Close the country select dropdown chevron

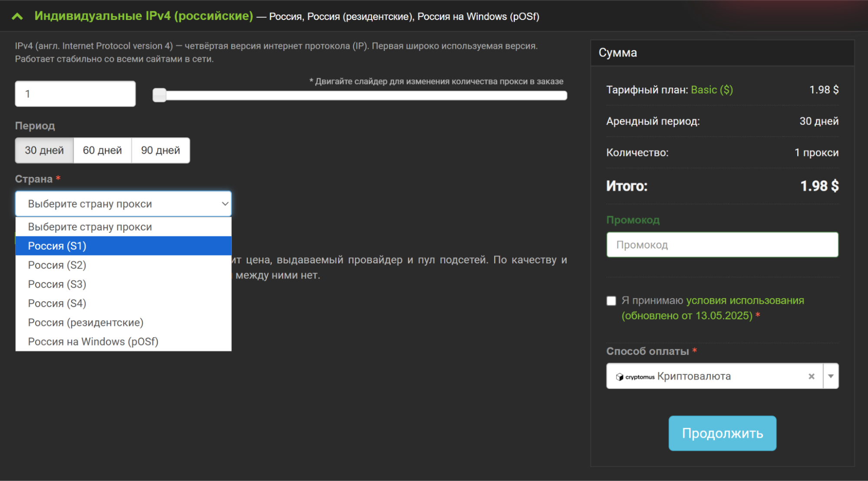pos(224,204)
